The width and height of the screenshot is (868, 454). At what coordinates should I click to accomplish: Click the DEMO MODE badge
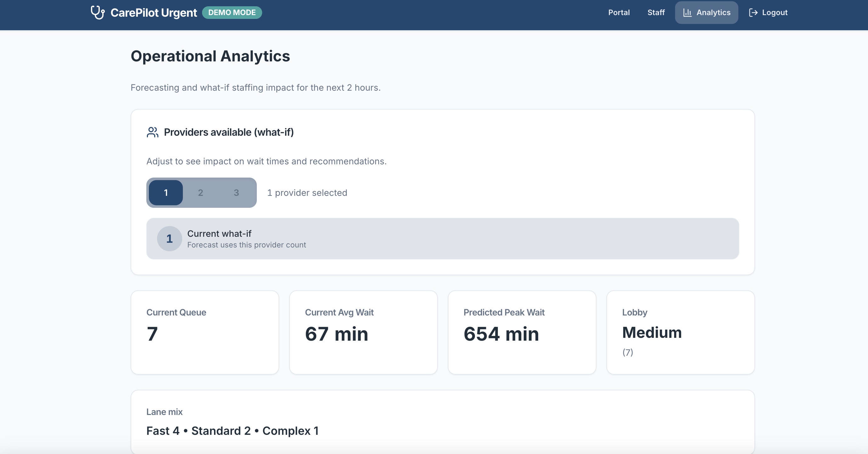click(232, 13)
